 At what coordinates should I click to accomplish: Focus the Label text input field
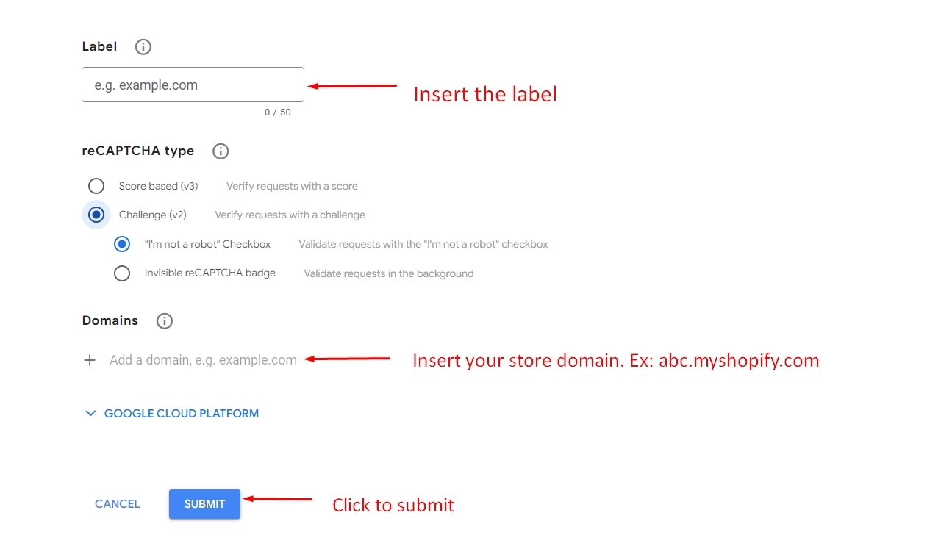(x=193, y=85)
